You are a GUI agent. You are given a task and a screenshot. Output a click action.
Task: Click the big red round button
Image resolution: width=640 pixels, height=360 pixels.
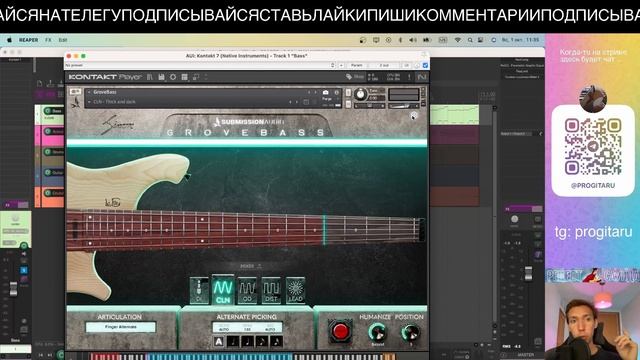tap(340, 331)
